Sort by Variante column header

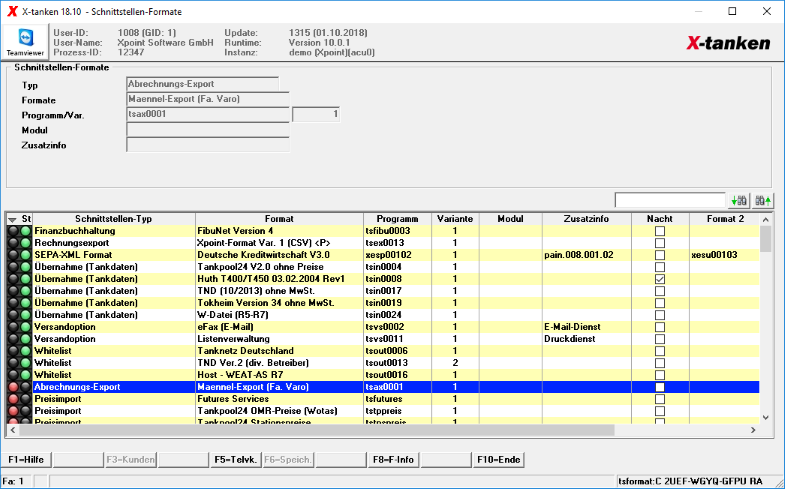(x=455, y=219)
